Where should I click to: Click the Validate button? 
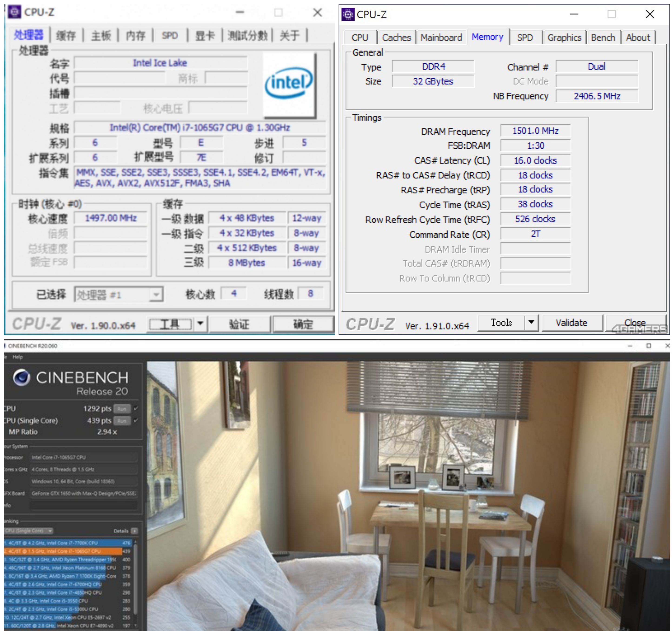pos(572,323)
